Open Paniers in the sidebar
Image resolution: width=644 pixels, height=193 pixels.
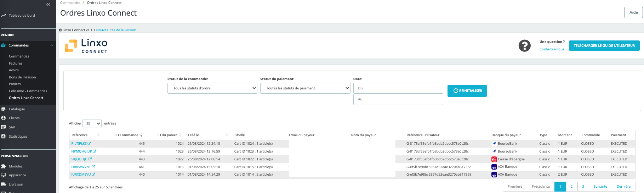point(15,84)
